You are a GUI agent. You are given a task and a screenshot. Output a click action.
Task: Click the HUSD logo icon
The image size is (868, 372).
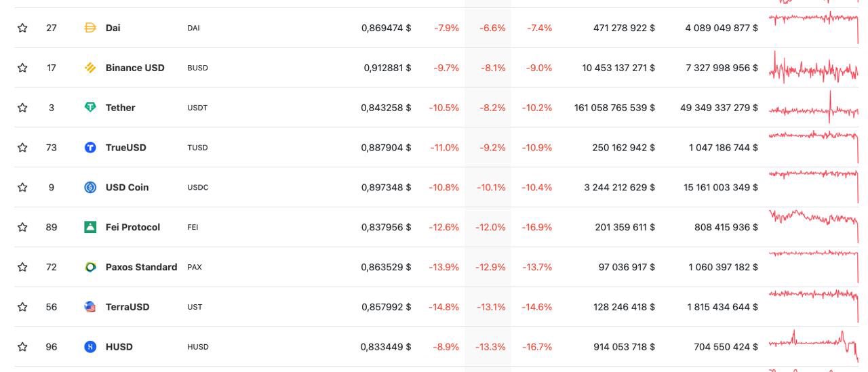(x=90, y=347)
